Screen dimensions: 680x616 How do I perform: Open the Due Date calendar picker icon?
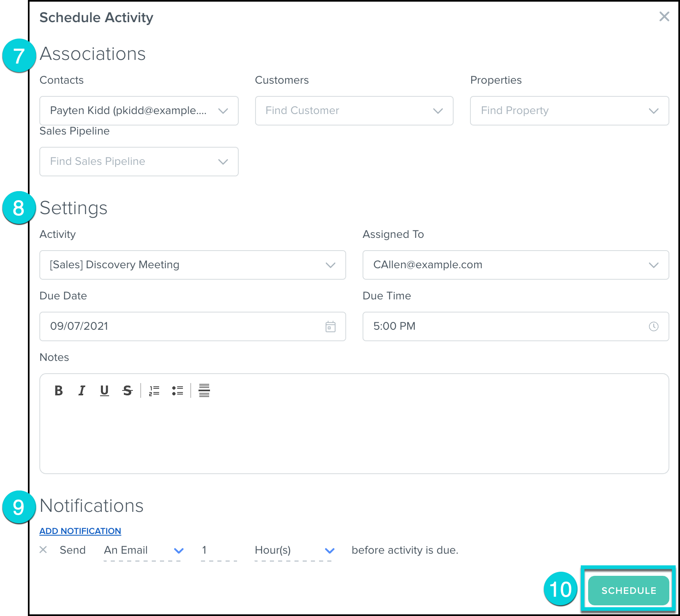pos(330,326)
